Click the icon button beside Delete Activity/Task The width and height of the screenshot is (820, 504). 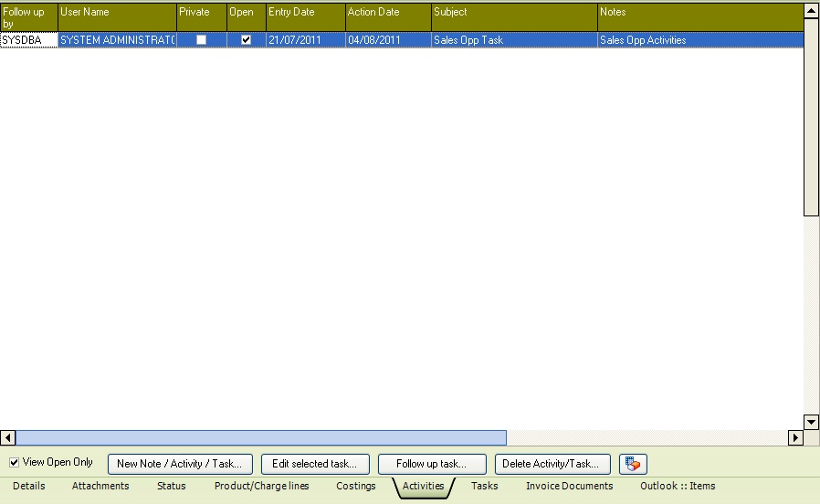coord(633,464)
